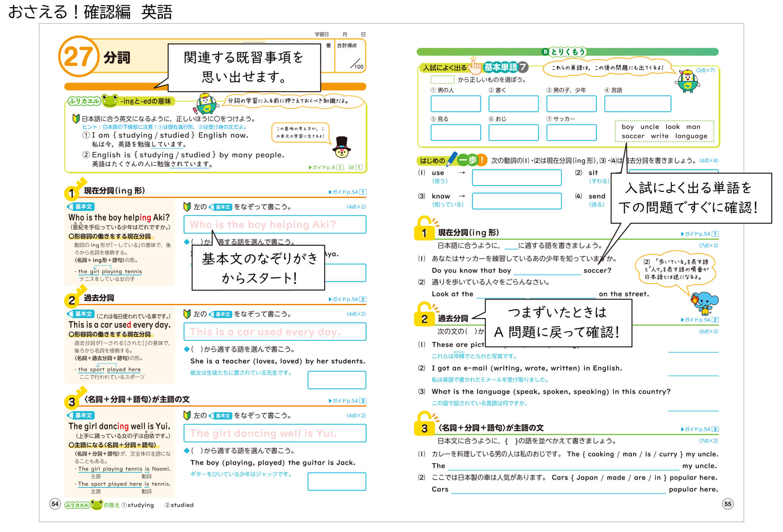Click the mascot in the 基本単語 box corner
Image resolution: width=783 pixels, height=532 pixels.
coord(688,81)
